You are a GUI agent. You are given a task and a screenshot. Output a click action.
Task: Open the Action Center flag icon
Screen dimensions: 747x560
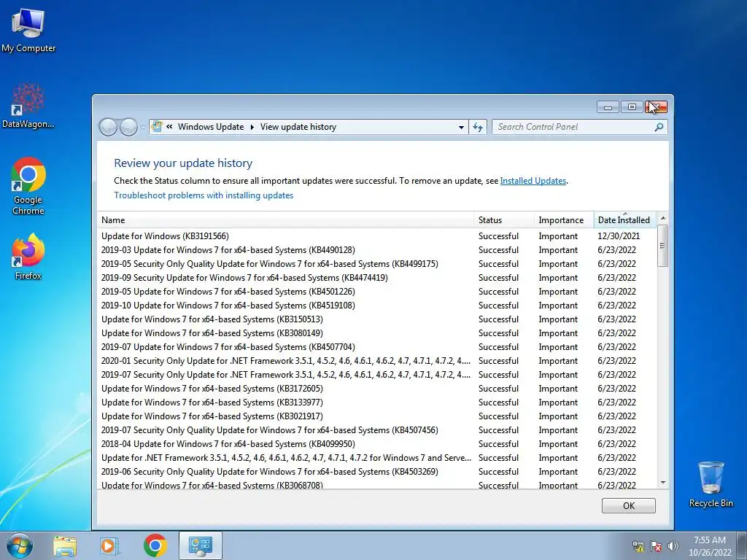coord(656,546)
